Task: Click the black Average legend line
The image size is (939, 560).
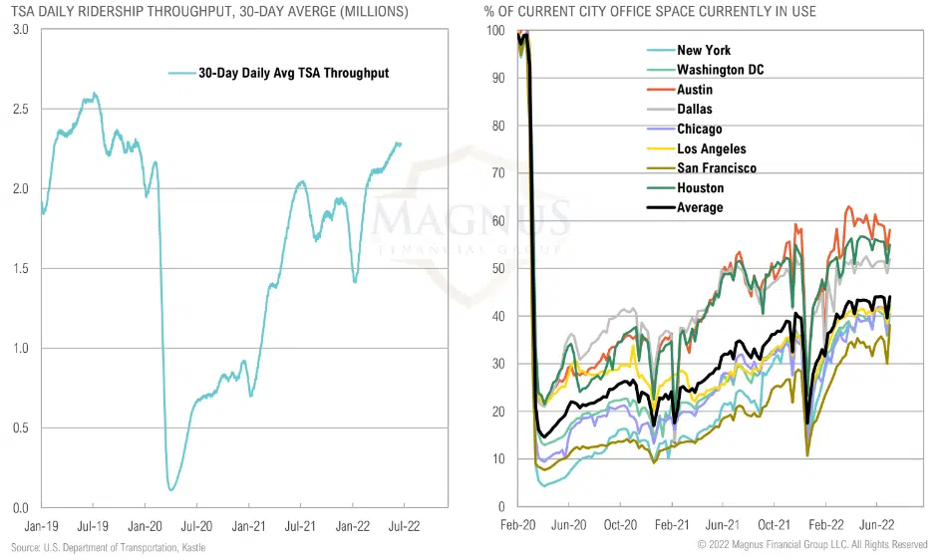Action: click(x=656, y=207)
